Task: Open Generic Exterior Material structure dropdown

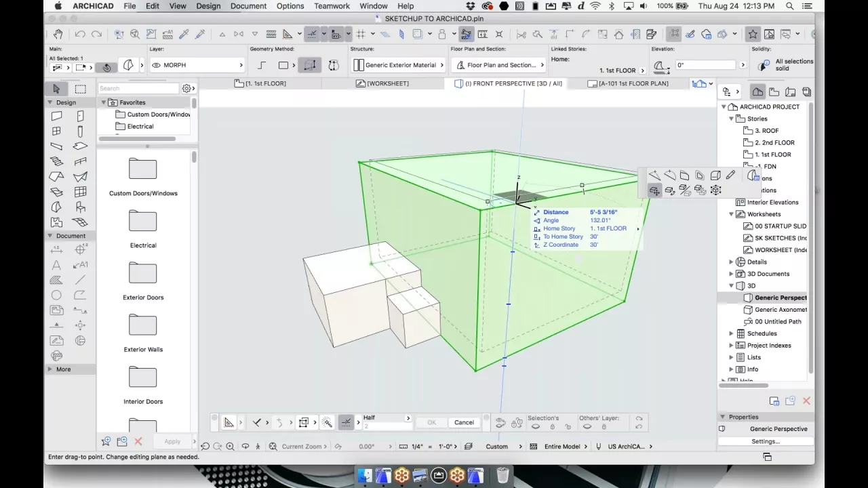Action: pos(399,65)
